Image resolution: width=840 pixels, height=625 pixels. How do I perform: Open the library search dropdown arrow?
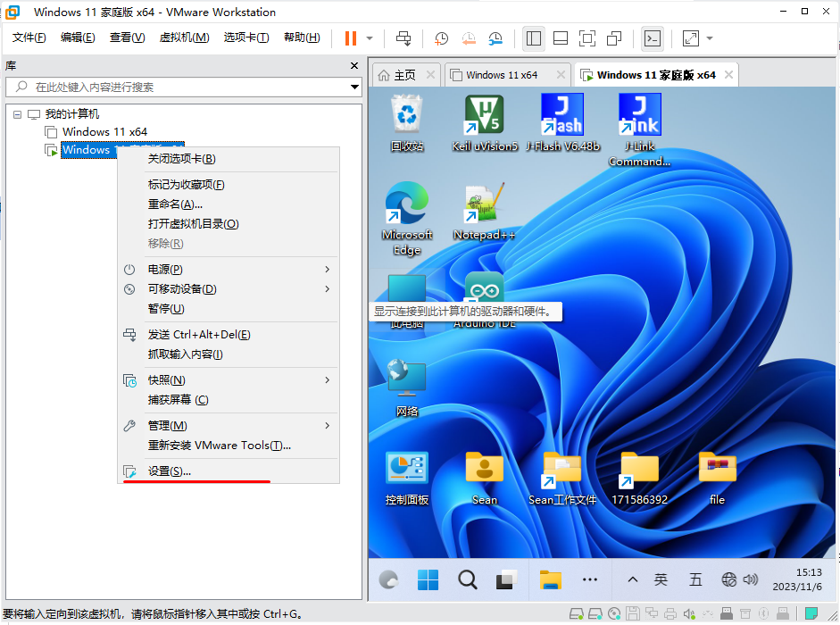pos(354,87)
